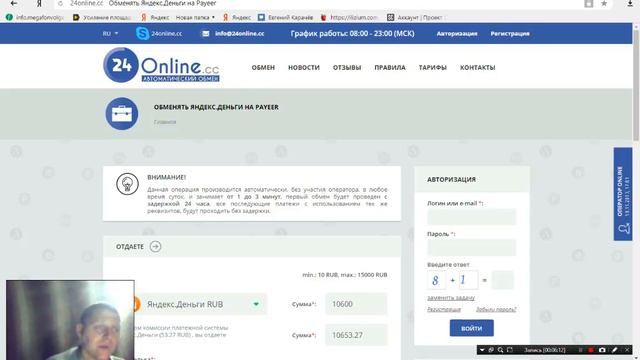Click the Yandex 'Я' home button
Screen dimensions: 640x360
pos(39,3)
